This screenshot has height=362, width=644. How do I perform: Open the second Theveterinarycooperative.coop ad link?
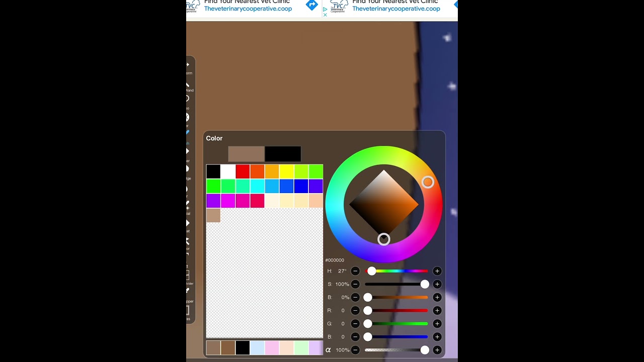[x=396, y=9]
